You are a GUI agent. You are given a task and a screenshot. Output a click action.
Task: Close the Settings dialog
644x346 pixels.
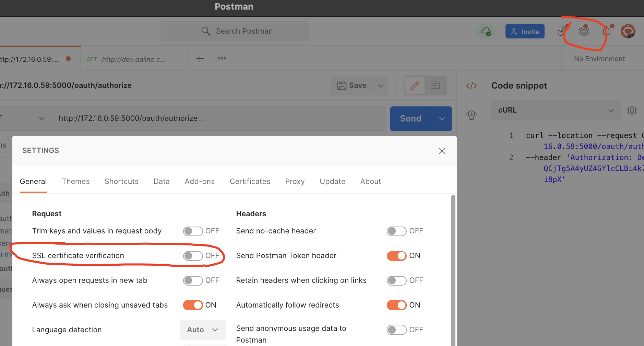(x=442, y=151)
